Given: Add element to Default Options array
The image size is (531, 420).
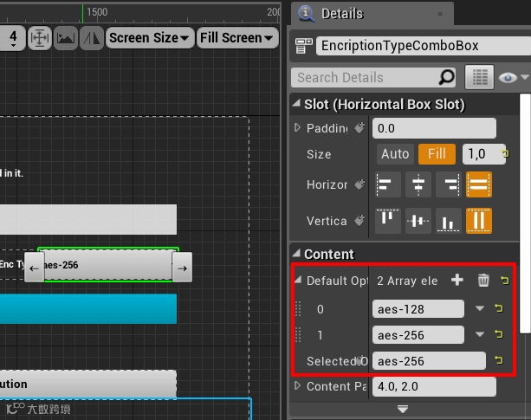Looking at the screenshot, I should (457, 281).
